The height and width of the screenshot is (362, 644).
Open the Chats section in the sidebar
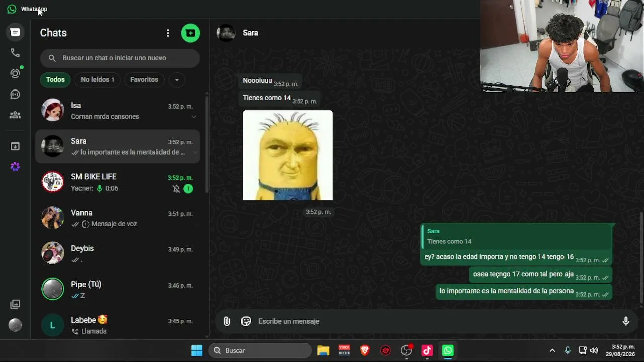point(15,32)
